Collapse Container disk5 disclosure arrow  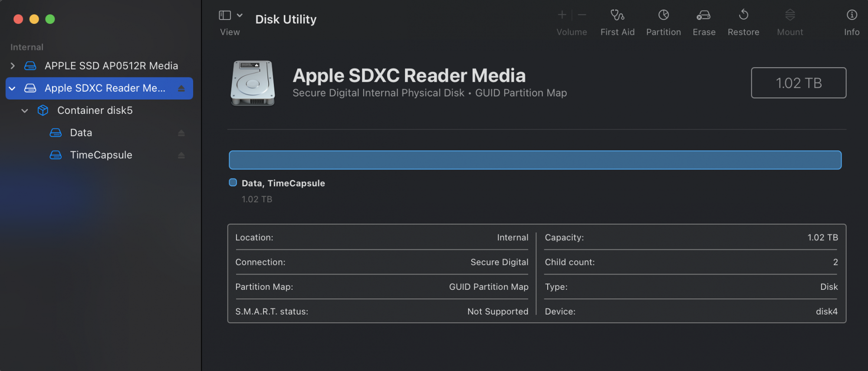click(25, 111)
